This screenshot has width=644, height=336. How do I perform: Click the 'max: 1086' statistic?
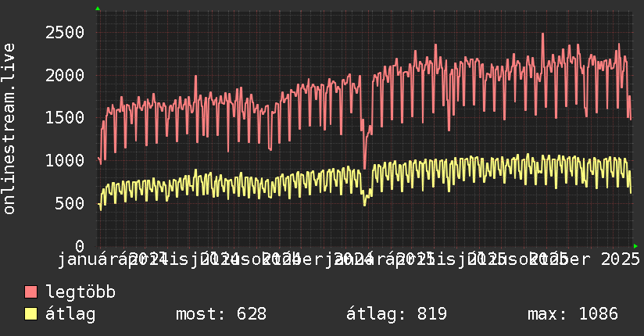tap(573, 314)
